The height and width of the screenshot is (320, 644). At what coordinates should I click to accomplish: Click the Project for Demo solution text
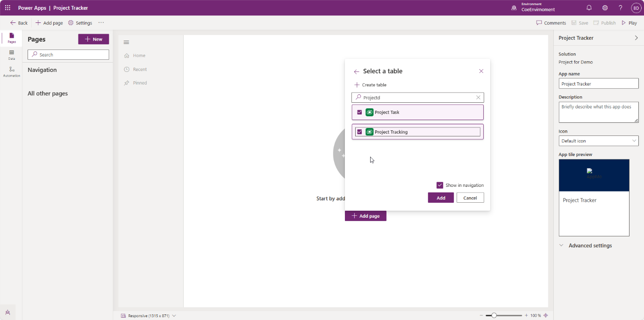click(576, 62)
